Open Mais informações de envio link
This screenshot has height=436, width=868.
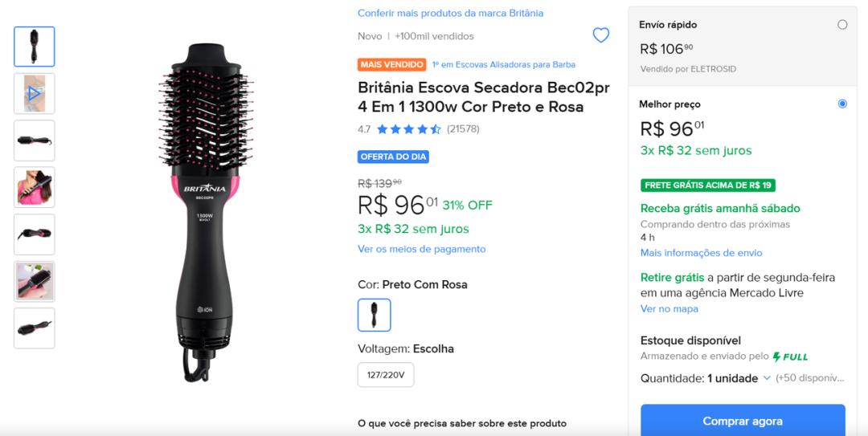(x=701, y=253)
